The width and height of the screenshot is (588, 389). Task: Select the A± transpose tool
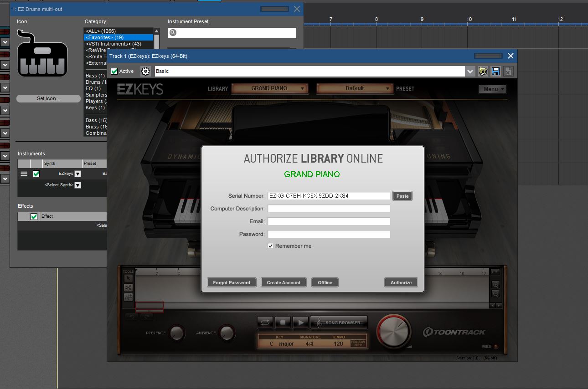(128, 297)
